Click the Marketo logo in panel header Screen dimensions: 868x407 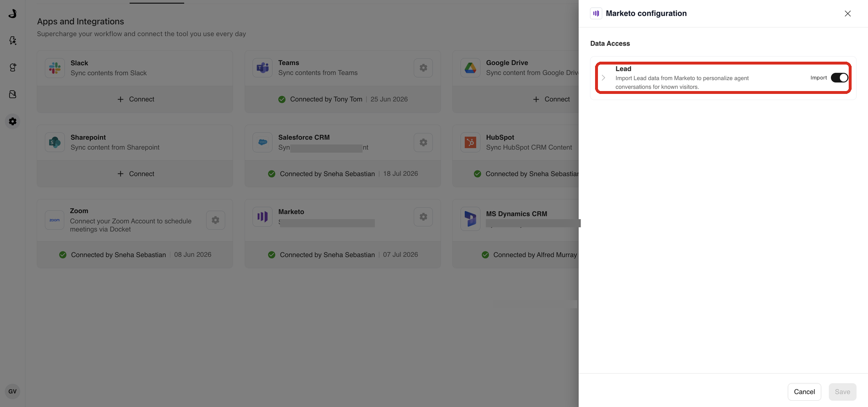pos(596,13)
